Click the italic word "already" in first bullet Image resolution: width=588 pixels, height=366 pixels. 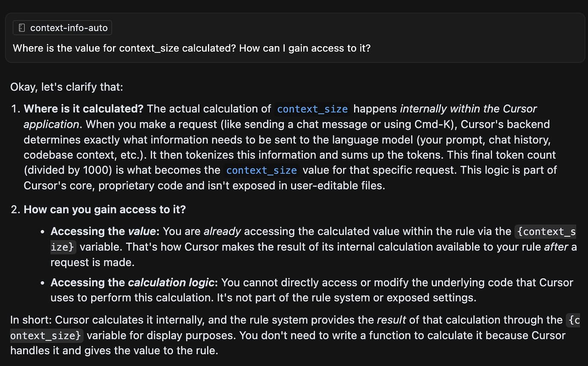222,232
